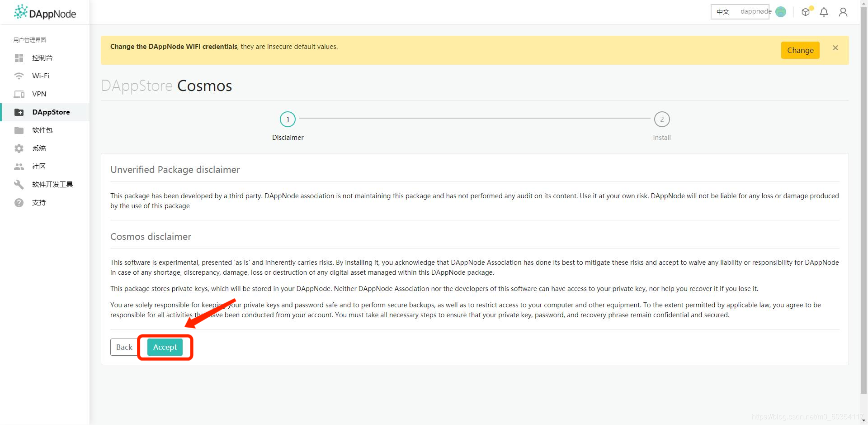868x425 pixels.
Task: Open 软件开发工具 in the sidebar
Action: 45,185
